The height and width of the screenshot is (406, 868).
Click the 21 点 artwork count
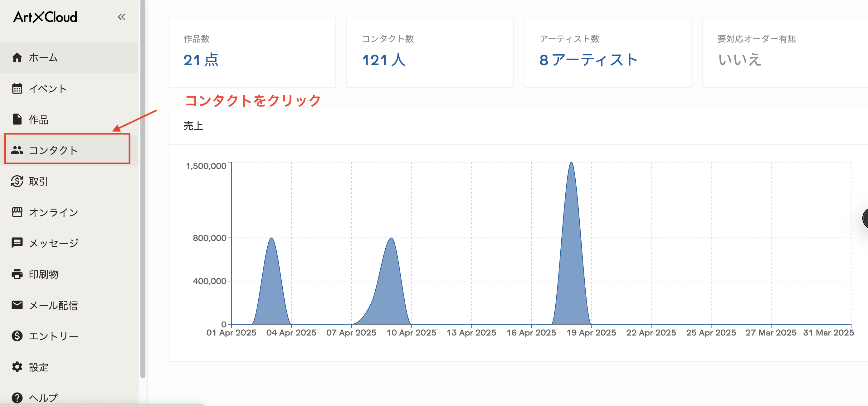point(201,60)
